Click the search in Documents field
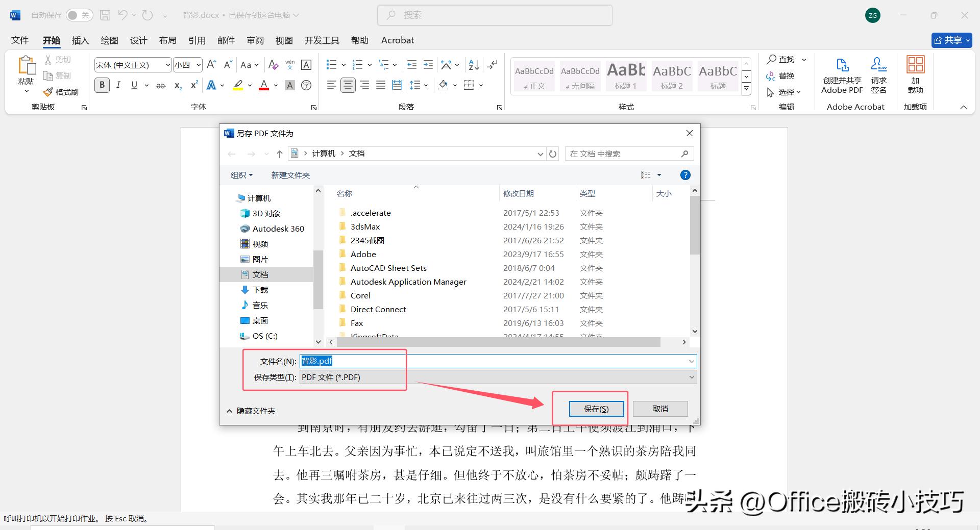This screenshot has width=980, height=530. click(629, 154)
